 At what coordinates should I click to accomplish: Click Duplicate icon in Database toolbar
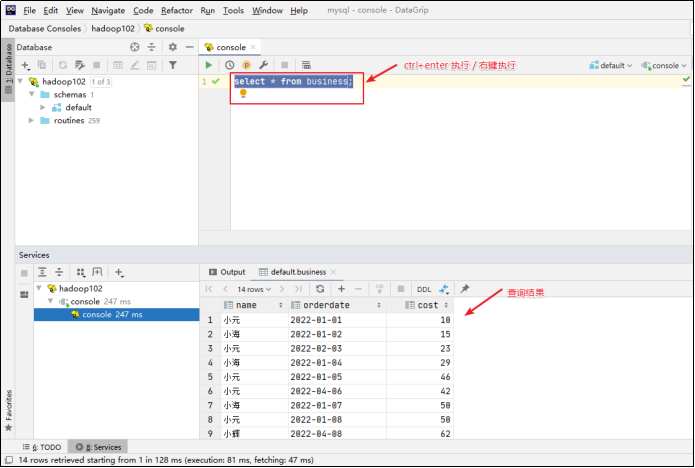[42, 65]
